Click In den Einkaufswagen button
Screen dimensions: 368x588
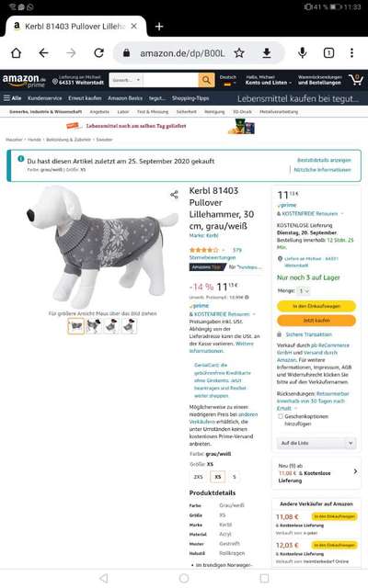(316, 306)
